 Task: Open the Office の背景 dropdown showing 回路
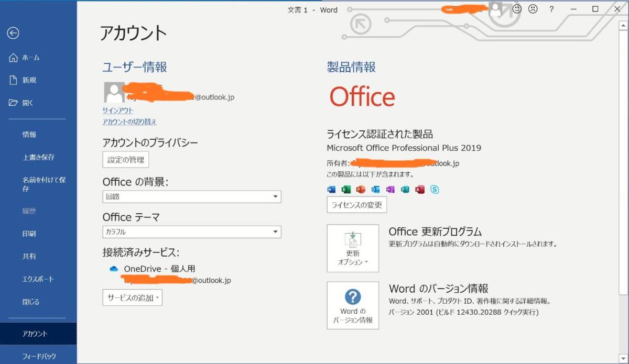[x=192, y=197]
